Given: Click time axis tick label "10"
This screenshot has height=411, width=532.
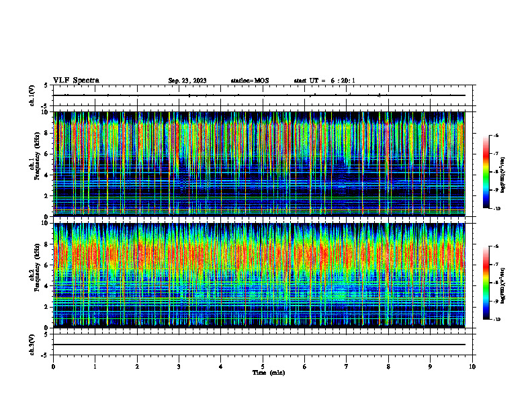Looking at the screenshot, I should pyautogui.click(x=472, y=367).
